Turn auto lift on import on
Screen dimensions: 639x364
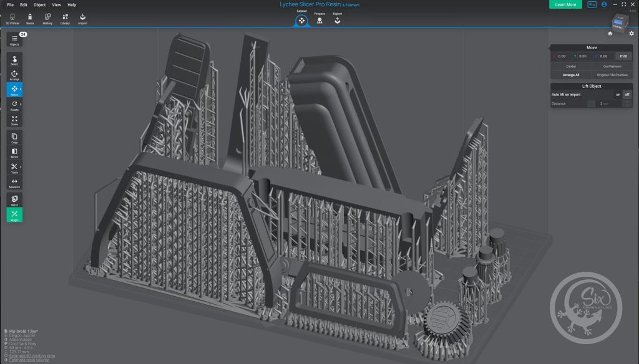(618, 94)
